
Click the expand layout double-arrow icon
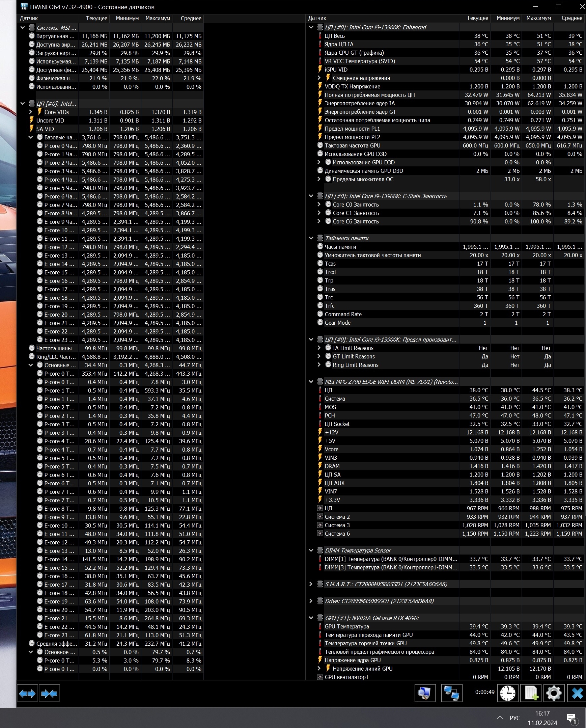tap(27, 694)
